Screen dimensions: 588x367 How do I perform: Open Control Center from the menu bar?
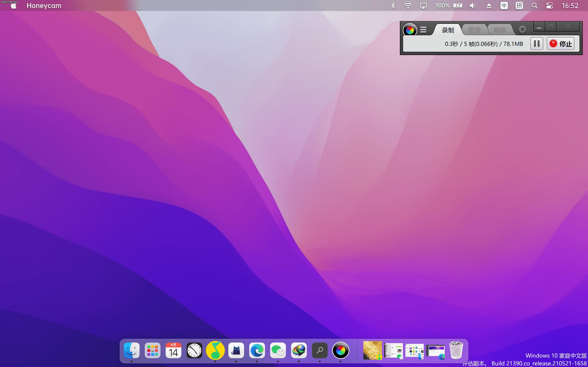pos(550,5)
